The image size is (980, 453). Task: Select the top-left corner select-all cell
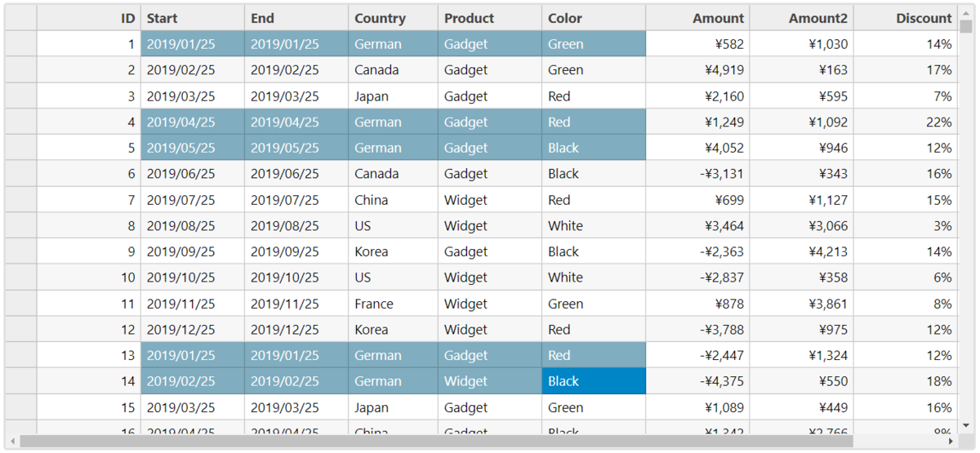20,18
